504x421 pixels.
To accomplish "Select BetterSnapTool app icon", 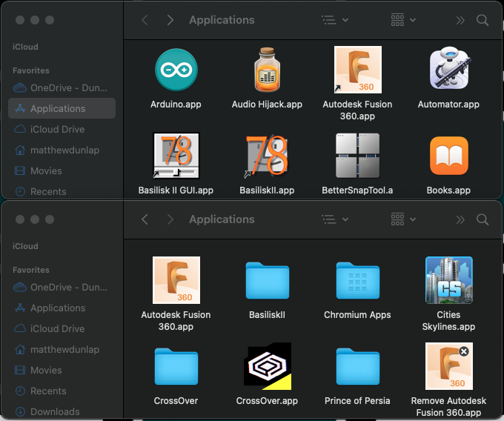I will pos(358,156).
